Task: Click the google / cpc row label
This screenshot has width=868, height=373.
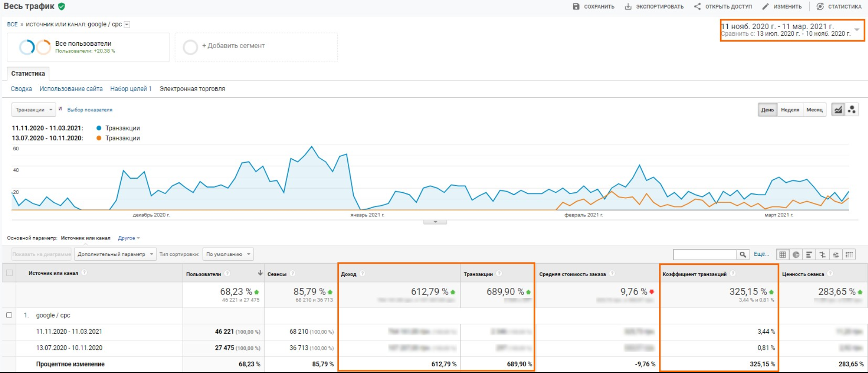Action: coord(53,315)
